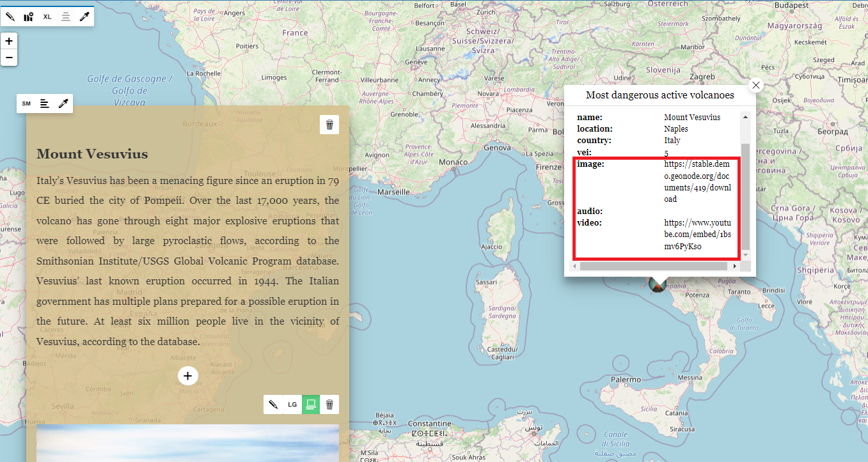868x462 pixels.
Task: Toggle LG size in the image toolbar
Action: click(292, 404)
